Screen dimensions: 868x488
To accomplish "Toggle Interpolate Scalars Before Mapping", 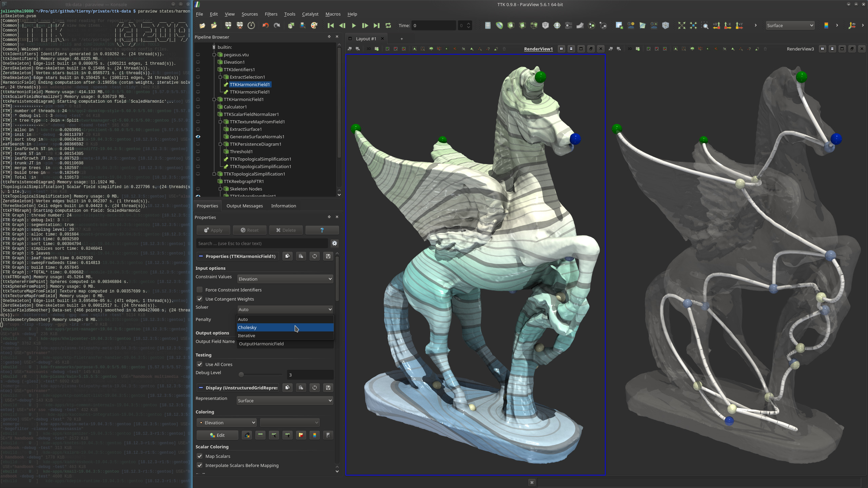I will pos(200,465).
